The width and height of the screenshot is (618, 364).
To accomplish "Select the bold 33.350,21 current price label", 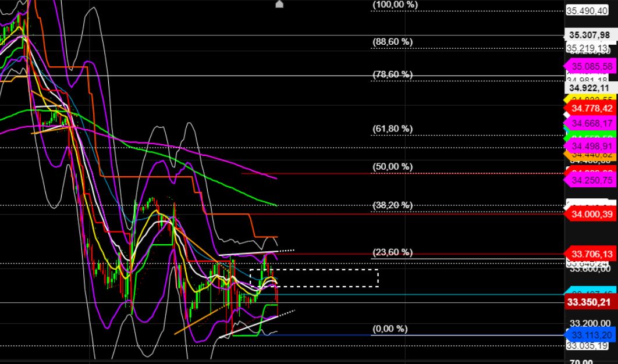I will [x=590, y=301].
